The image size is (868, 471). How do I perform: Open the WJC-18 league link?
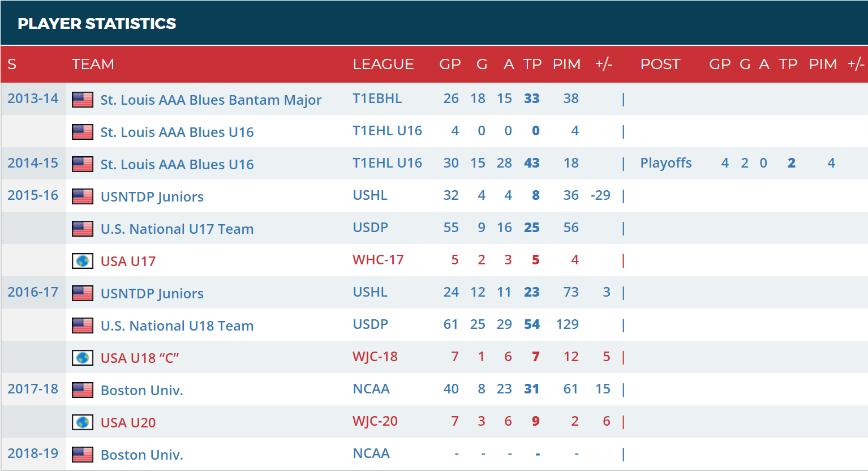375,357
